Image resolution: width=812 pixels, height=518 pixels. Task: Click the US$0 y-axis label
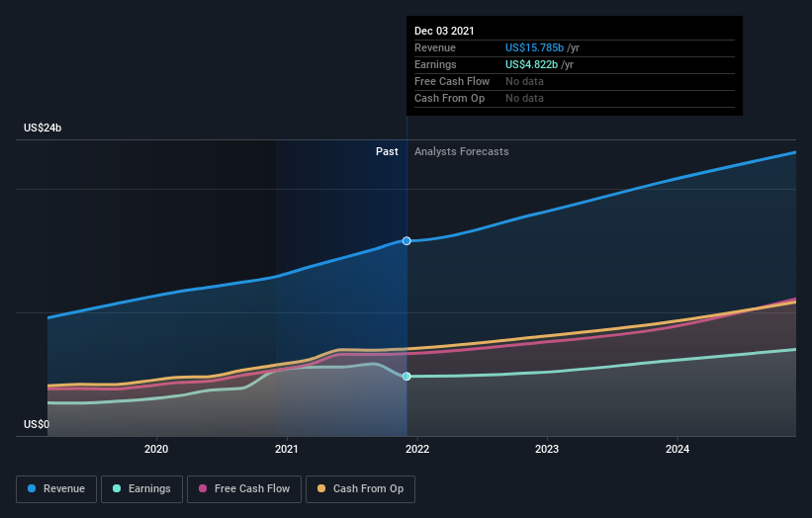(x=37, y=424)
